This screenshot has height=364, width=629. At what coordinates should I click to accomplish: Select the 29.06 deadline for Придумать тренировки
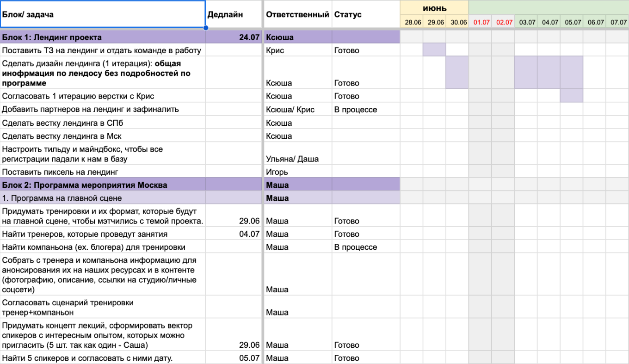[x=234, y=216]
